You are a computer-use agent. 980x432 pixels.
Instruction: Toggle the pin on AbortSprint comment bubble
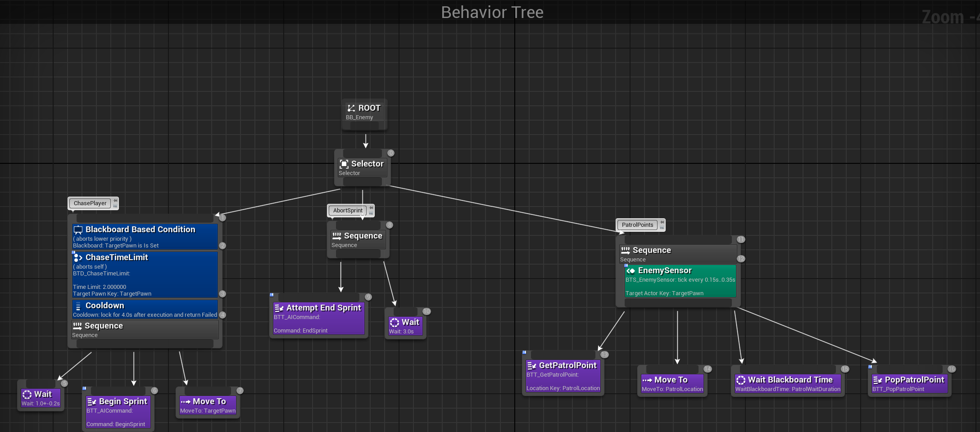pos(371,208)
